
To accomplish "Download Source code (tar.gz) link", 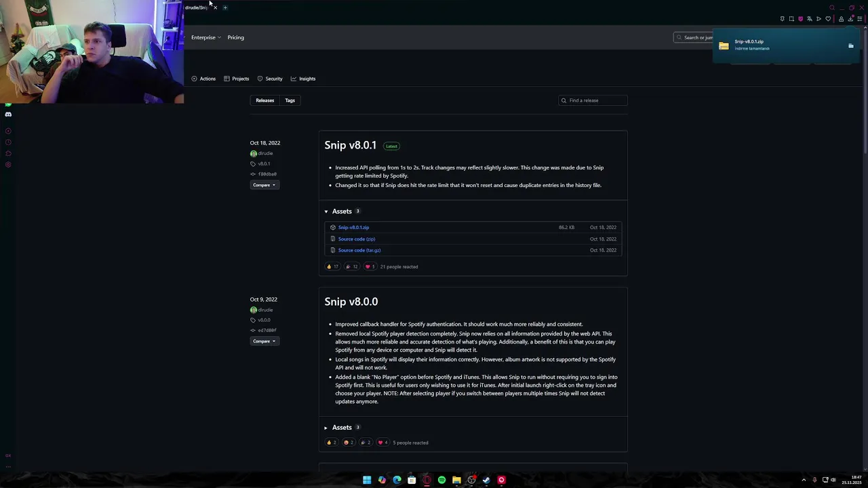I will pyautogui.click(x=359, y=250).
